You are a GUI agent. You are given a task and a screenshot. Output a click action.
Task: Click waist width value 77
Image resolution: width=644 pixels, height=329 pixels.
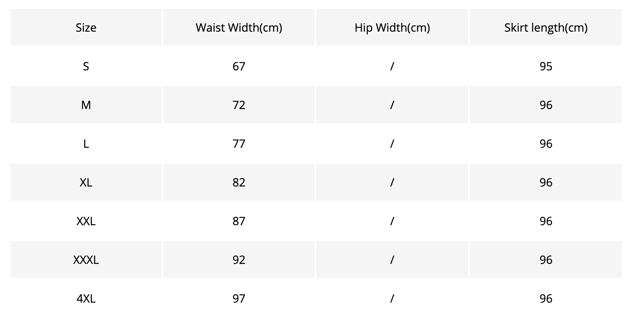click(x=239, y=143)
